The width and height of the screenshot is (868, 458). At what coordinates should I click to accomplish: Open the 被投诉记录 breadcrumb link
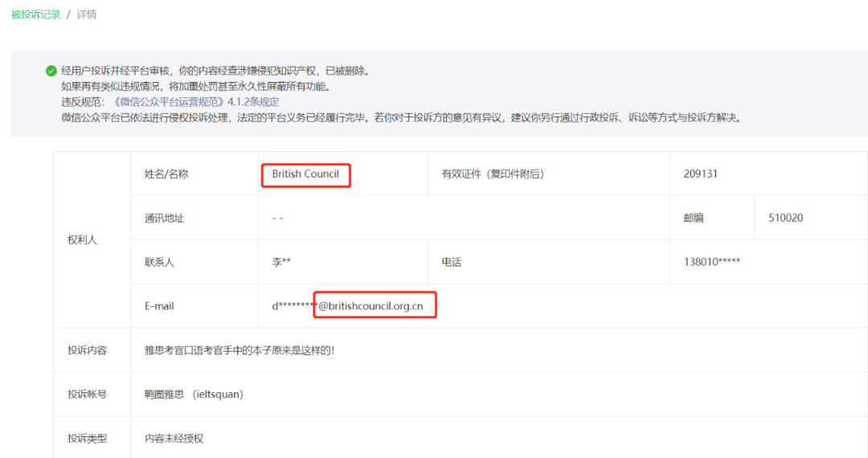tap(35, 14)
